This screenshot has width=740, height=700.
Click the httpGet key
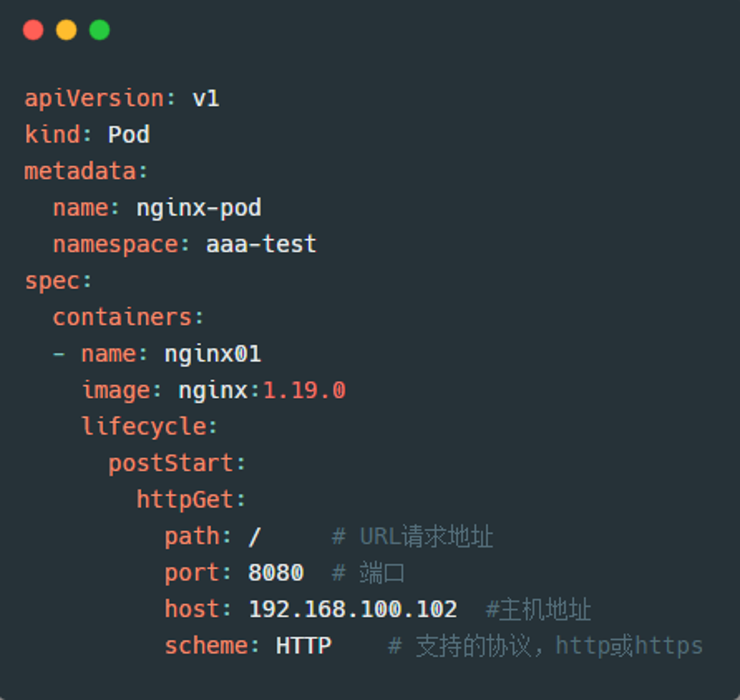pyautogui.click(x=185, y=500)
